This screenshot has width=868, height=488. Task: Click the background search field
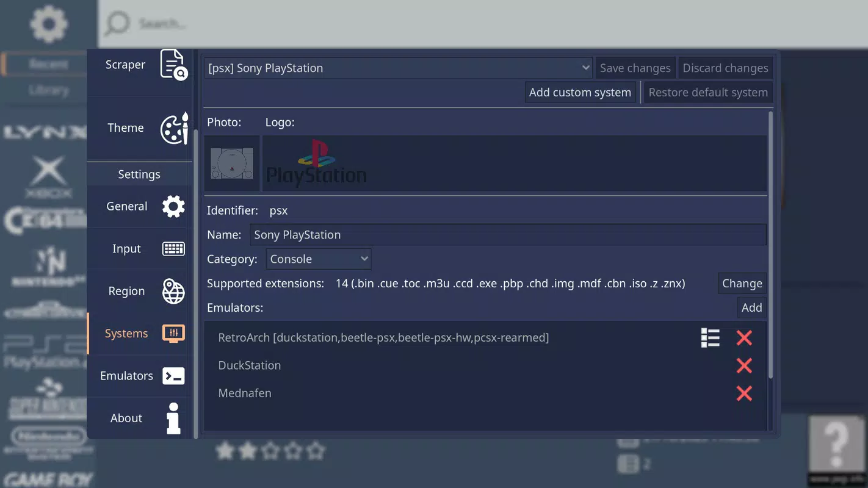pos(482,23)
